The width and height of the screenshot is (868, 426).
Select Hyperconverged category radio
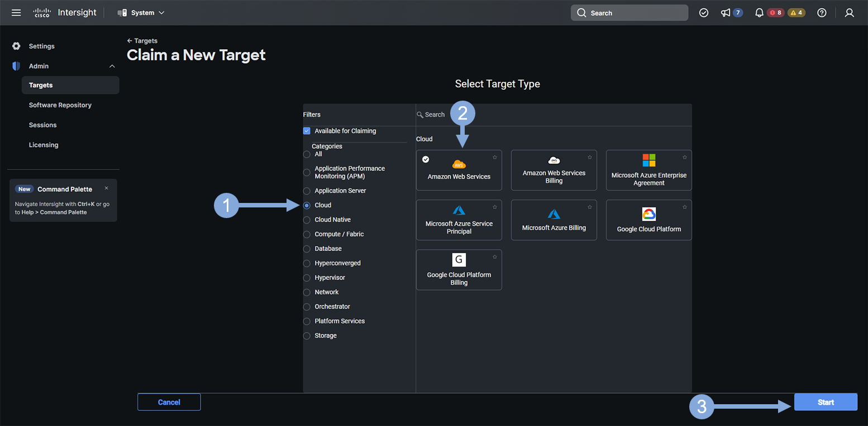(307, 263)
